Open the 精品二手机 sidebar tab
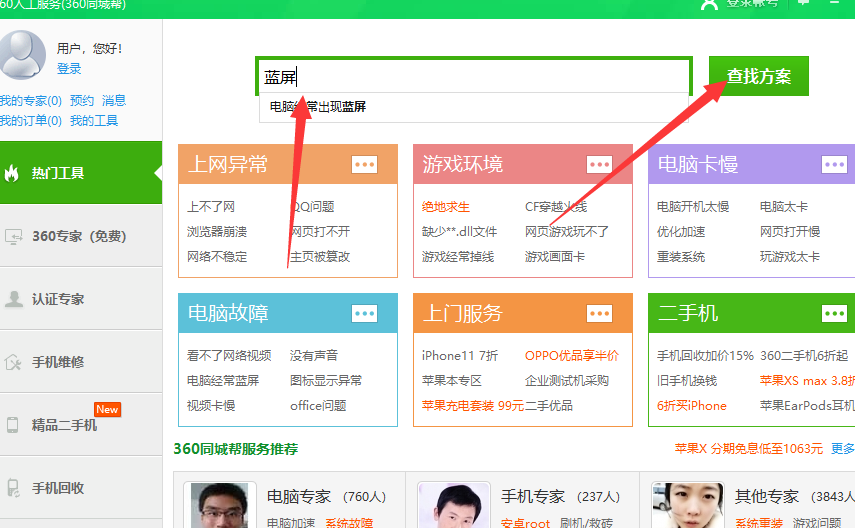The width and height of the screenshot is (855, 528). click(81, 425)
